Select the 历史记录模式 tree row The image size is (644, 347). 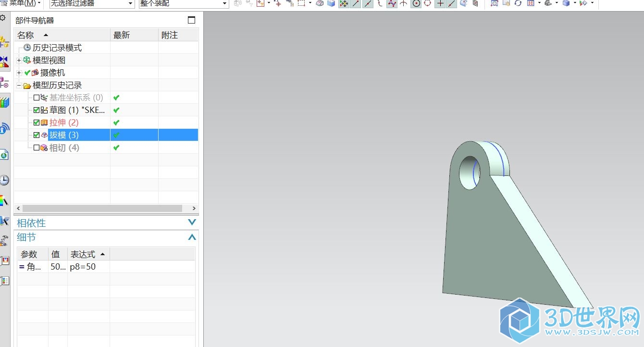pos(57,48)
